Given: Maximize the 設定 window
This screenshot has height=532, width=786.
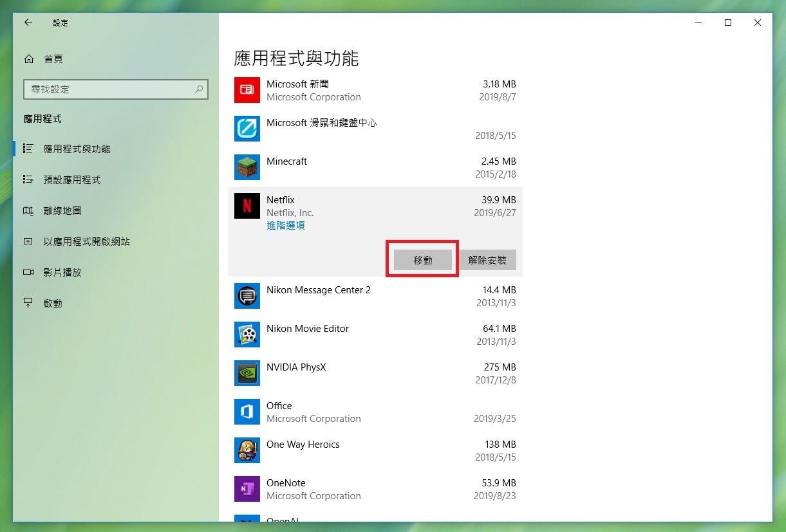Looking at the screenshot, I should click(728, 23).
